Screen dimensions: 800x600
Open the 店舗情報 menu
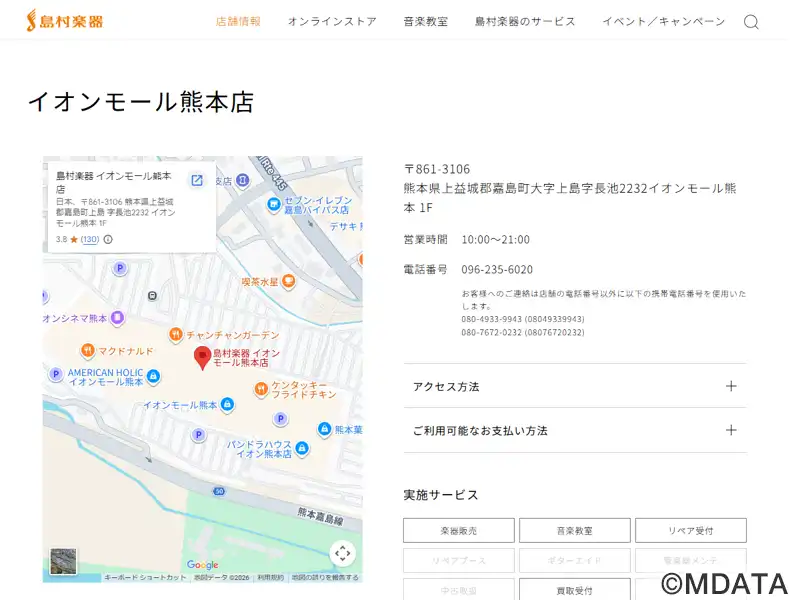click(238, 21)
